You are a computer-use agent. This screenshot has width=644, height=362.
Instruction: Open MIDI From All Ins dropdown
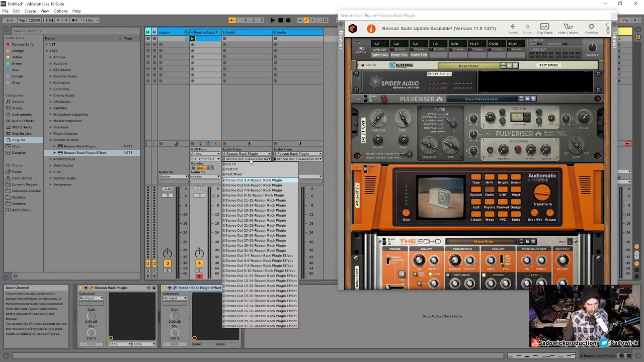(x=205, y=154)
